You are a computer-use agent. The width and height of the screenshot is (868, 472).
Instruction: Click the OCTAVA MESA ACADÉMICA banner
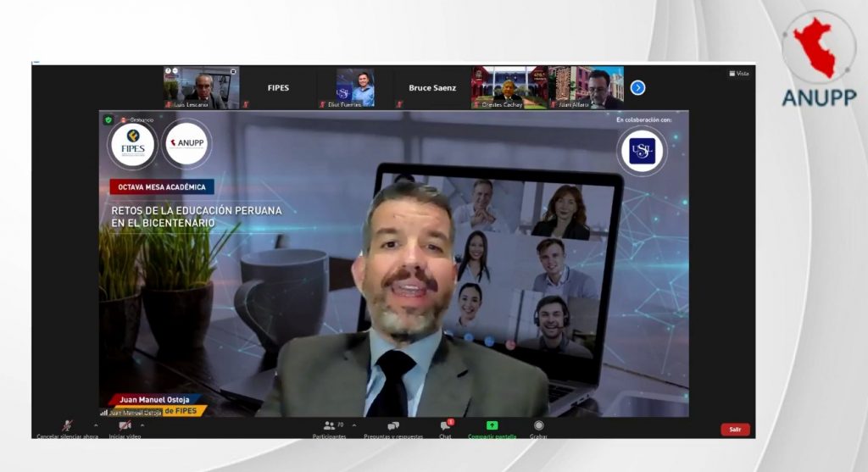pyautogui.click(x=162, y=187)
